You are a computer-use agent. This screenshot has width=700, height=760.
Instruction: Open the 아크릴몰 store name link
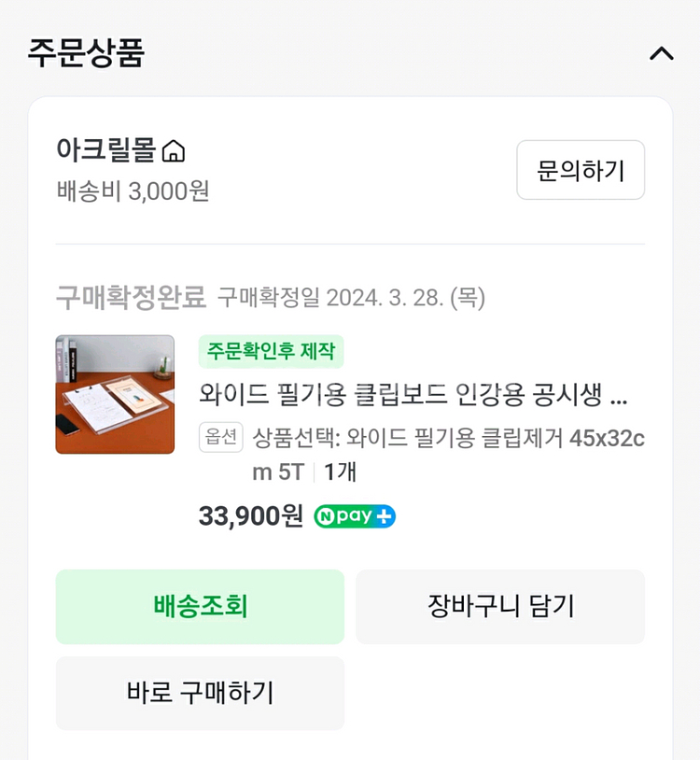(x=105, y=149)
